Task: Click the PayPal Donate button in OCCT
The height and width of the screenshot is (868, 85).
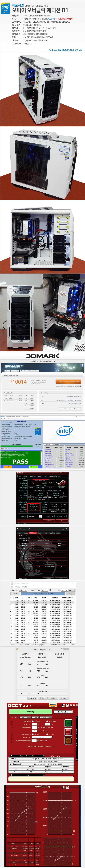Action: click(53, 705)
